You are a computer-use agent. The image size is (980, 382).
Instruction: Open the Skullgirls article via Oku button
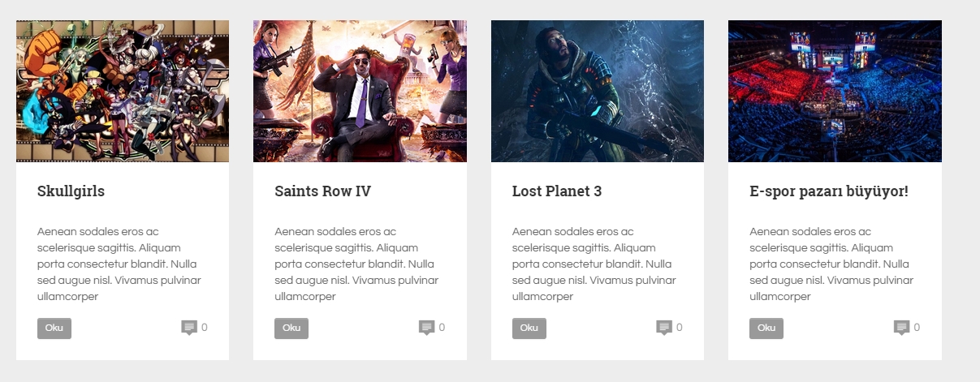click(54, 328)
